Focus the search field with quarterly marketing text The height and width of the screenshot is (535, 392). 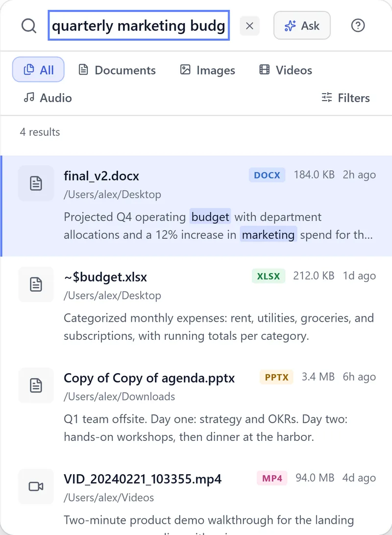tap(139, 25)
